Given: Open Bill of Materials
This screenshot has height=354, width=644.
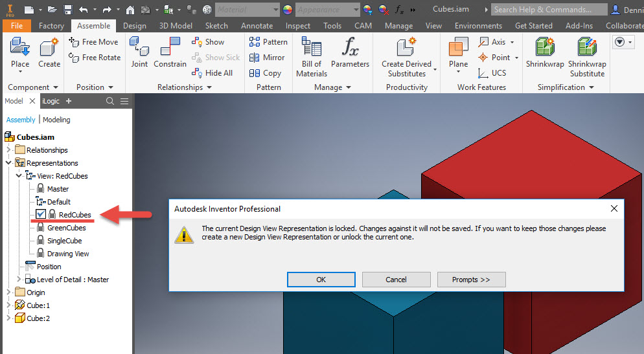Looking at the screenshot, I should (312, 57).
